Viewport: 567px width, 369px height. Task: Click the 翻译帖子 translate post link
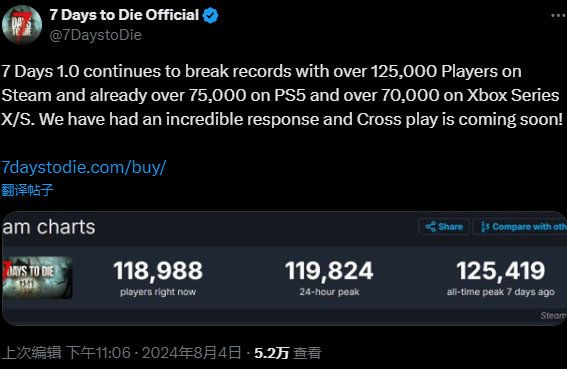(x=27, y=190)
